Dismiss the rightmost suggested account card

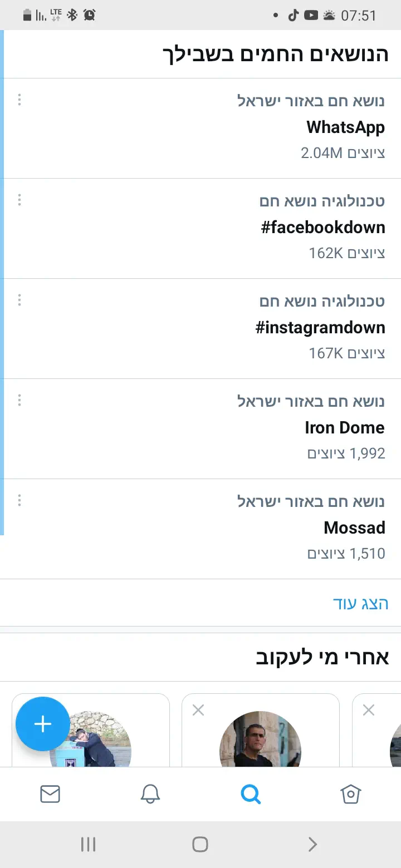(x=369, y=709)
